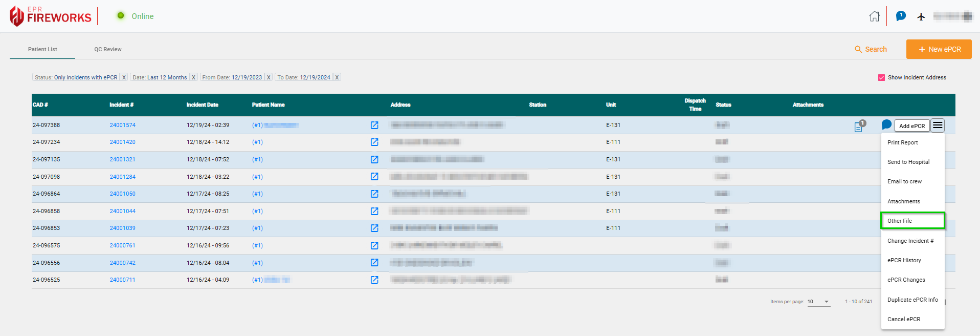The height and width of the screenshot is (336, 980).
Task: Click the airplane mode icon
Action: coord(921,16)
